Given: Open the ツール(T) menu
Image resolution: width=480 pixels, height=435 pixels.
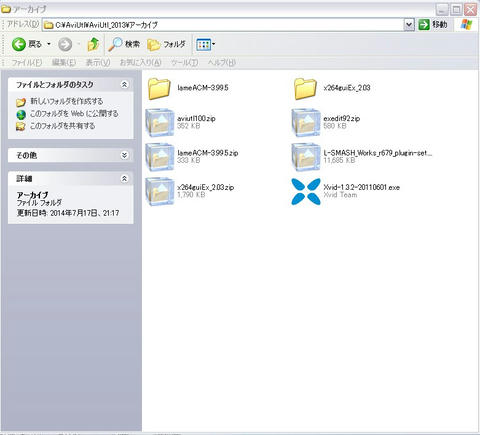Looking at the screenshot, I should (184, 62).
